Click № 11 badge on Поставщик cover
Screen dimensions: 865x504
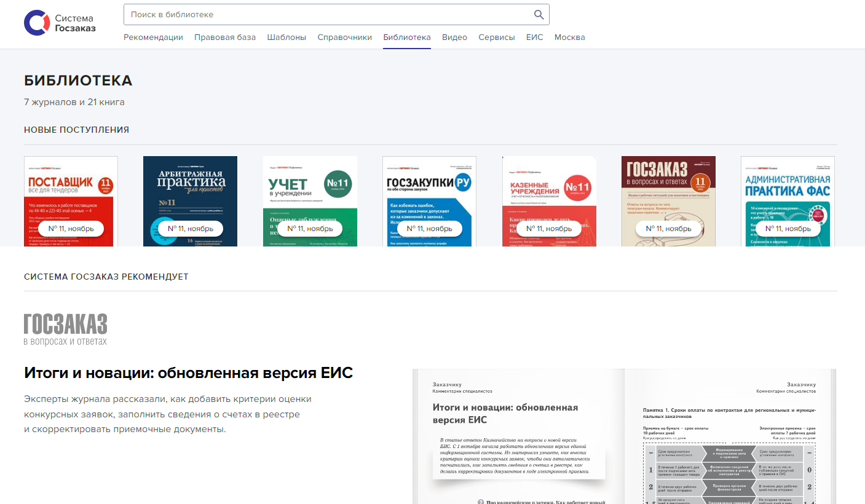coord(71,229)
